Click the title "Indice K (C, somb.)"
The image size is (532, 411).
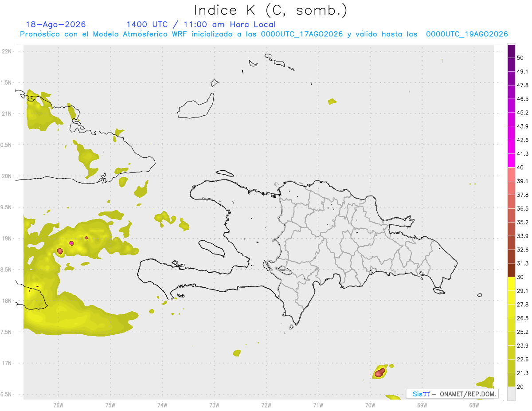[271, 10]
